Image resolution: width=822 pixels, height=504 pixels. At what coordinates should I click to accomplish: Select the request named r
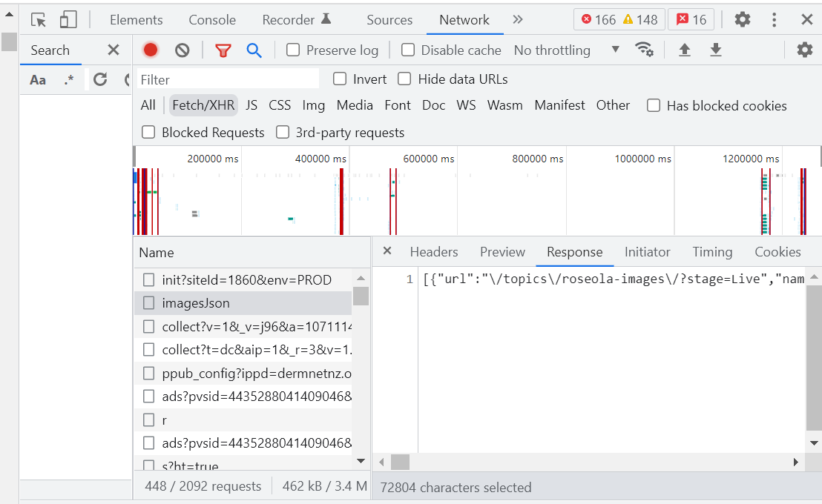click(x=243, y=420)
